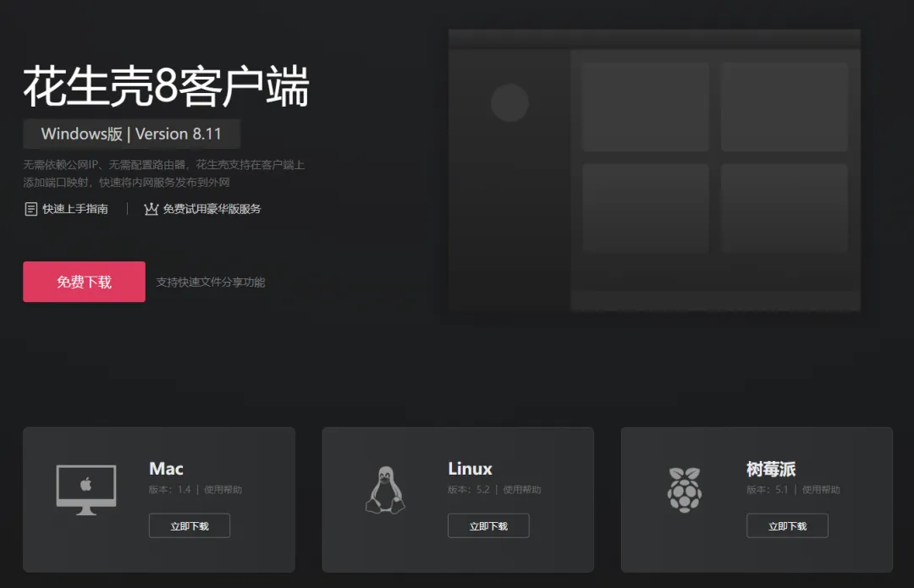Click the red 免费下载 button

click(x=84, y=282)
